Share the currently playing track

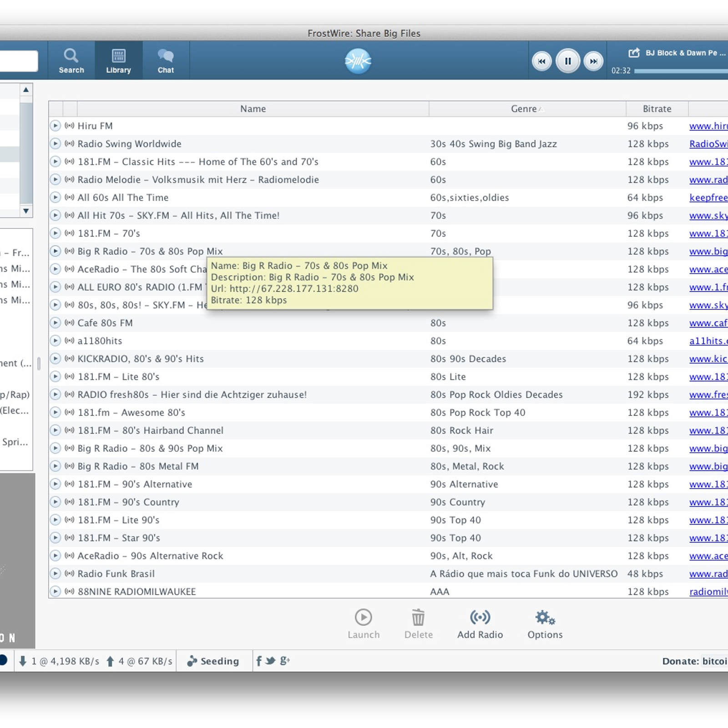634,53
